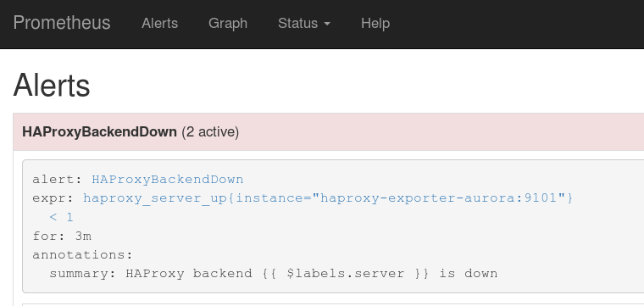Screen dimensions: 644x306
Task: Click the summary annotation text line
Action: pos(274,274)
